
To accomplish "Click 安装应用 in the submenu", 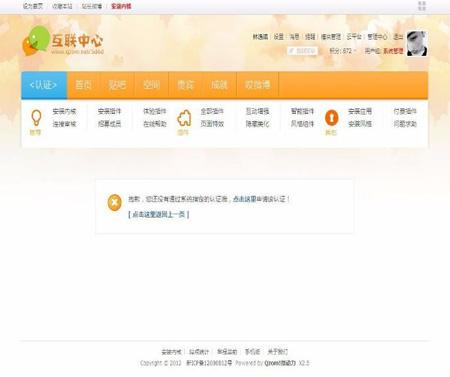I will (360, 111).
